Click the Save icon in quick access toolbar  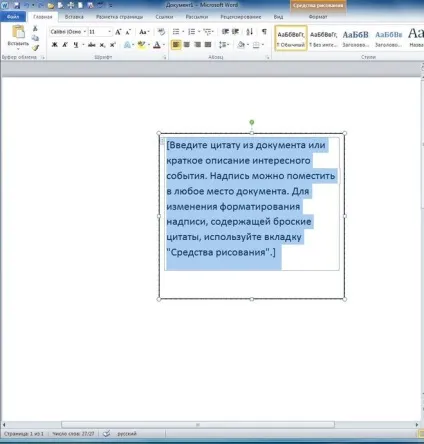(x=16, y=5)
